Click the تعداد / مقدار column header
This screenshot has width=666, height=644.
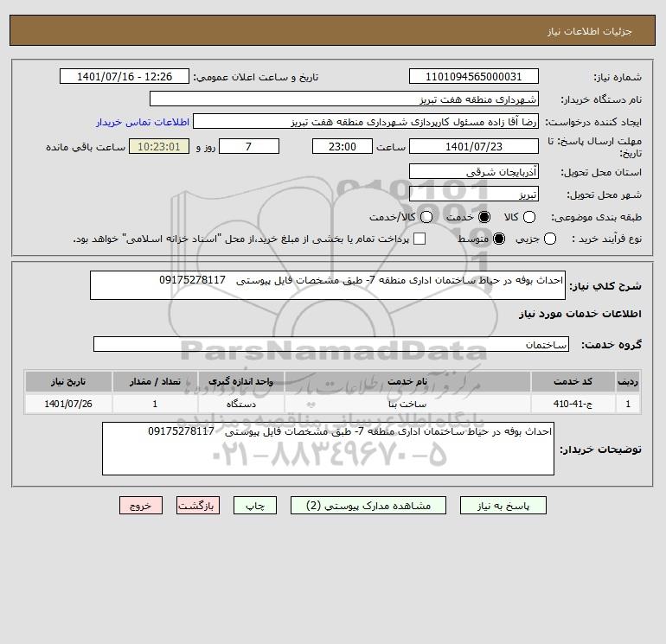[x=155, y=381]
